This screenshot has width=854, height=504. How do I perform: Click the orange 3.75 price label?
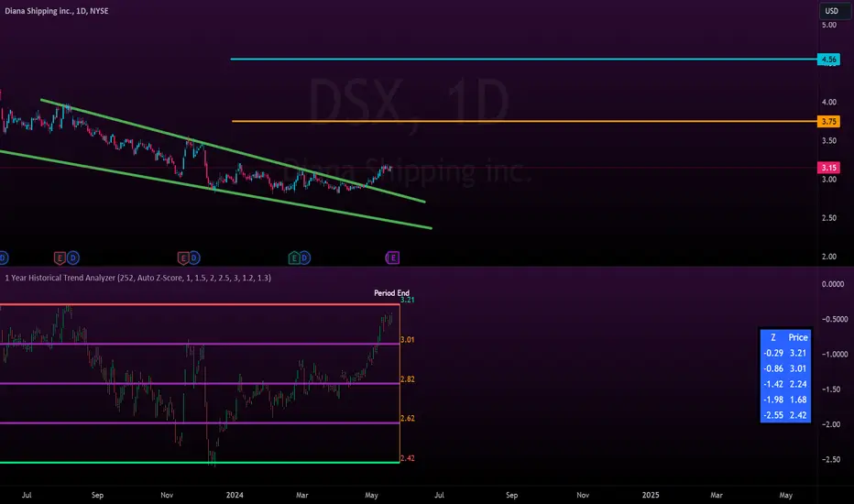828,122
